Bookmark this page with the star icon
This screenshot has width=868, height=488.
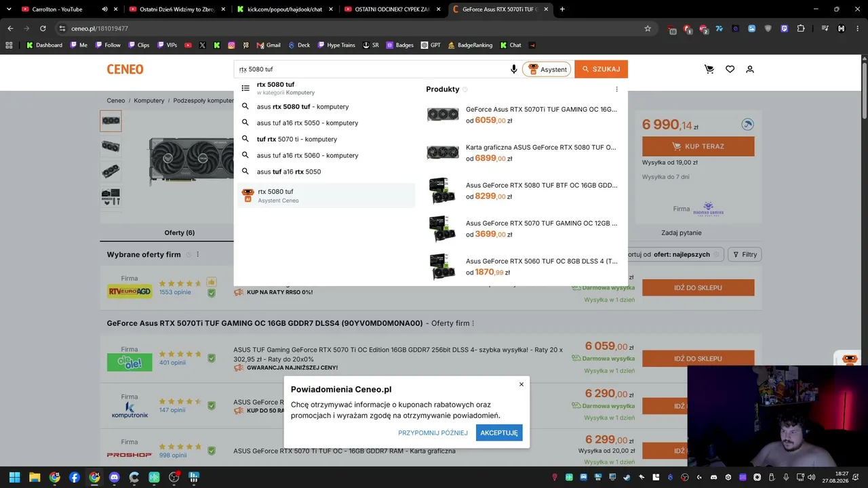coord(648,28)
